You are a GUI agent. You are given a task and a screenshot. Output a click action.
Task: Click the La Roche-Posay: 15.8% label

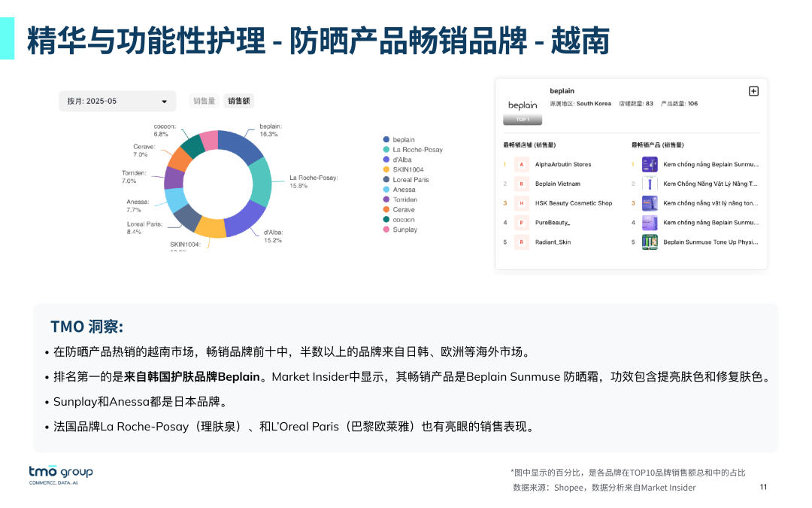pos(314,181)
